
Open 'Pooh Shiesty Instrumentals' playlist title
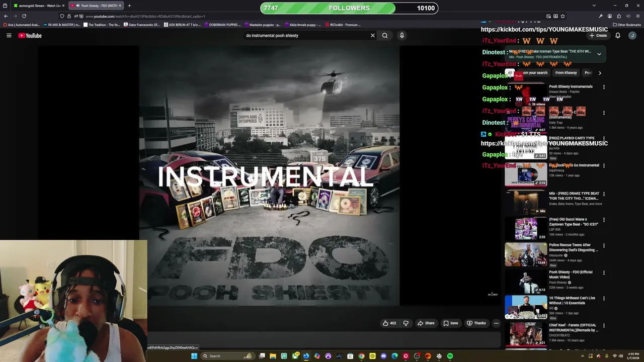[571, 86]
